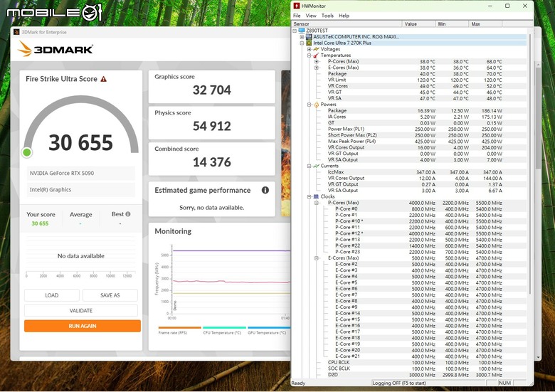Collapse the Temperatures node

[309, 55]
